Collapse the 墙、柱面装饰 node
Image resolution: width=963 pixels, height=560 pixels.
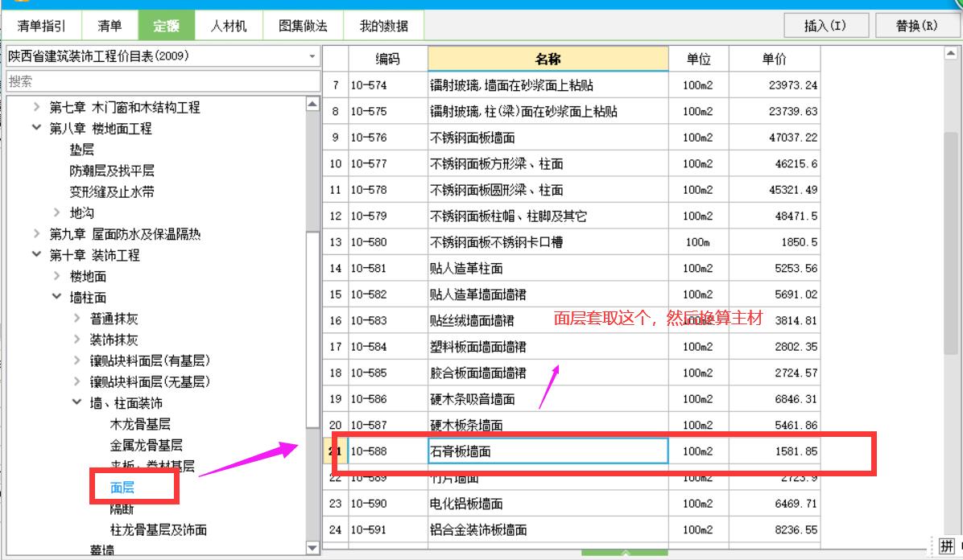tap(76, 403)
